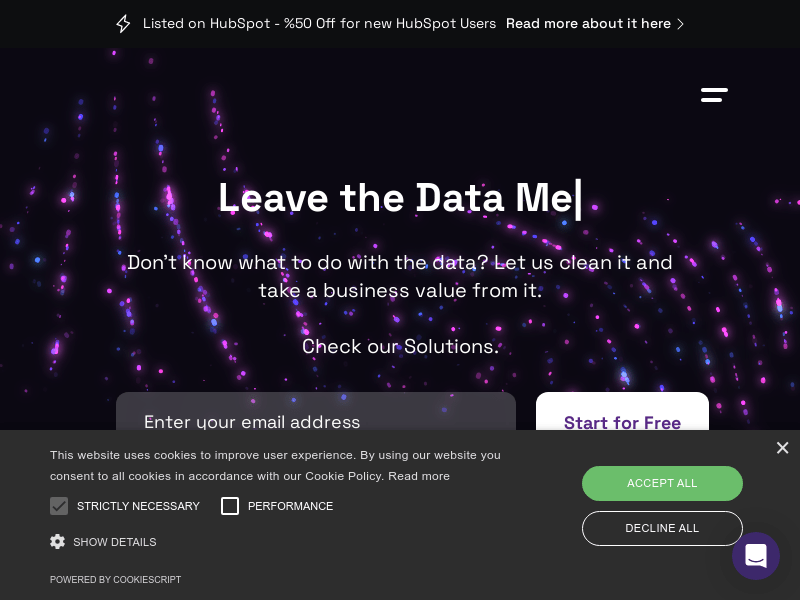Click the Start for Free button
The image size is (800, 600).
tap(622, 411)
